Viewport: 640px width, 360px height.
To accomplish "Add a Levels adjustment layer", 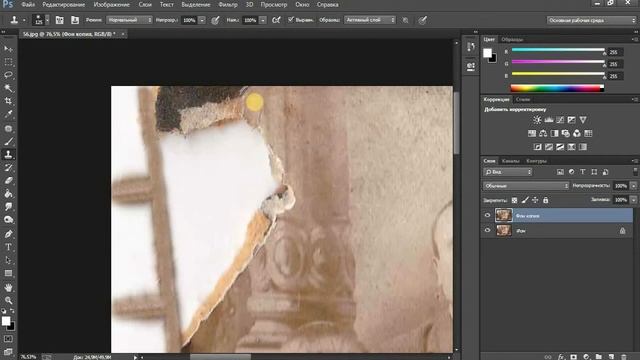I will (549, 120).
